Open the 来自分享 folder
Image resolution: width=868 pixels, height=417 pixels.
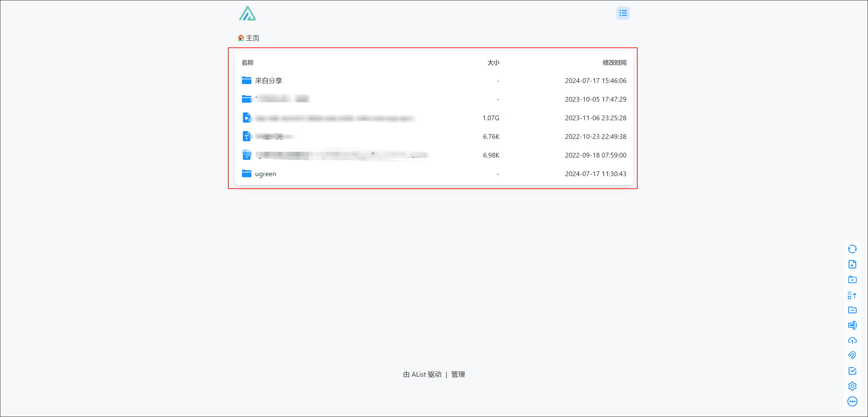tap(268, 81)
